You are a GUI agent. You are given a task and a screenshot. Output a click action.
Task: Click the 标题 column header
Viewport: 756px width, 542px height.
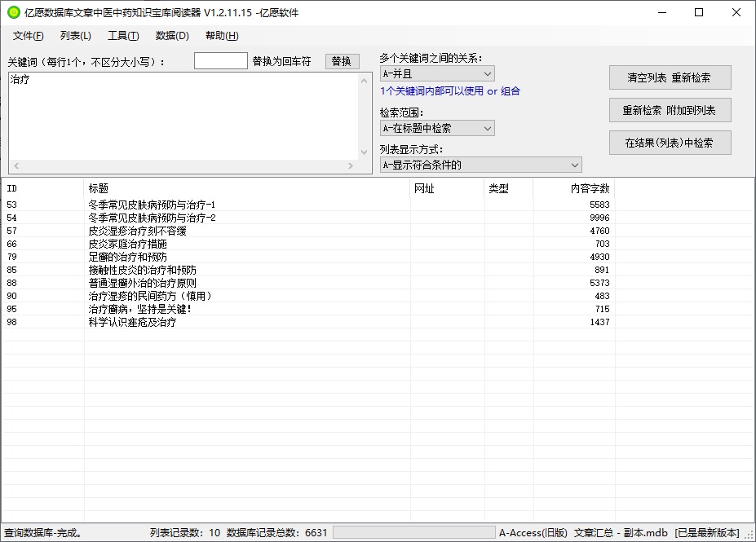pos(245,188)
